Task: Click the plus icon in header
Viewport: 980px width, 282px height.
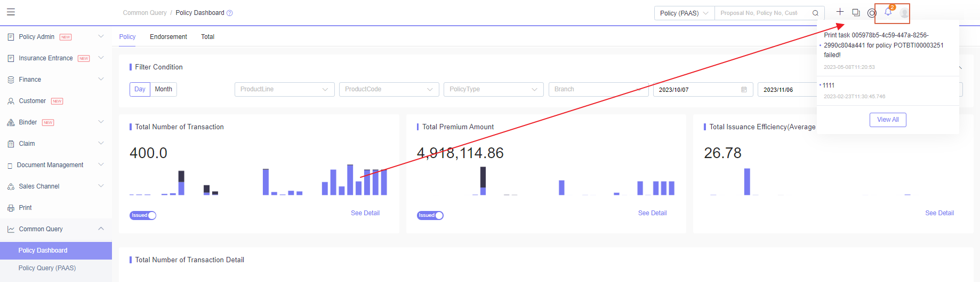Action: click(840, 12)
